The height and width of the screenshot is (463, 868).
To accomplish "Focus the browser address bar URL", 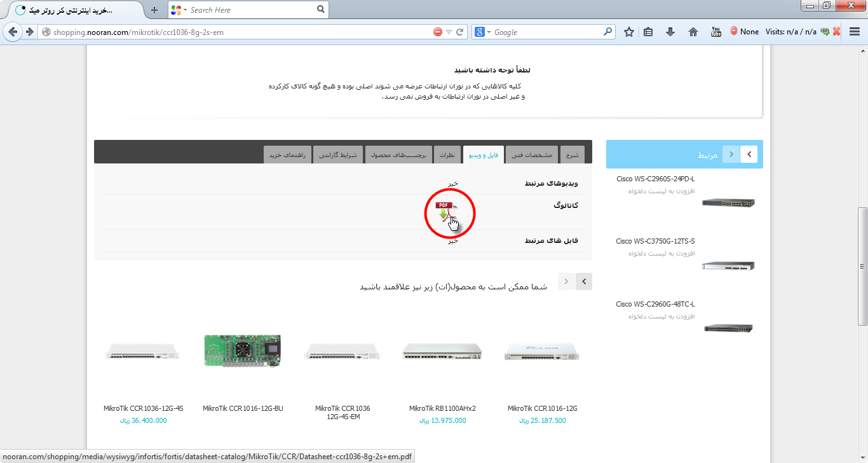I will click(241, 32).
